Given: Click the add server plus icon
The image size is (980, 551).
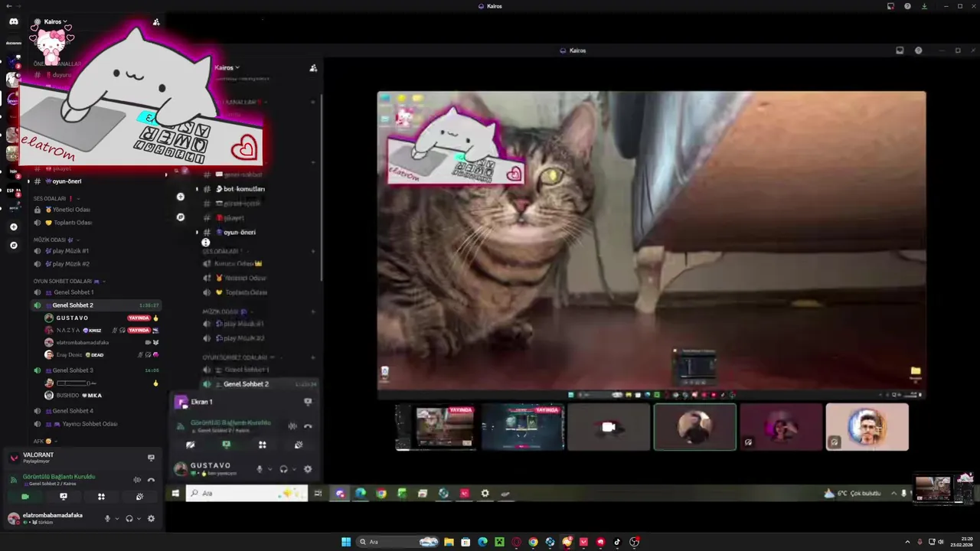Looking at the screenshot, I should pyautogui.click(x=13, y=227).
